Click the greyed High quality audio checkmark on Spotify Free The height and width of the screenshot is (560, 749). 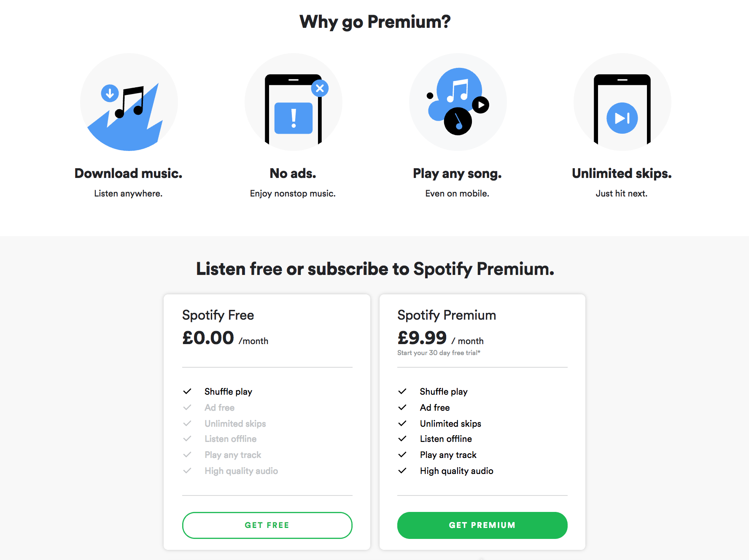pyautogui.click(x=187, y=471)
